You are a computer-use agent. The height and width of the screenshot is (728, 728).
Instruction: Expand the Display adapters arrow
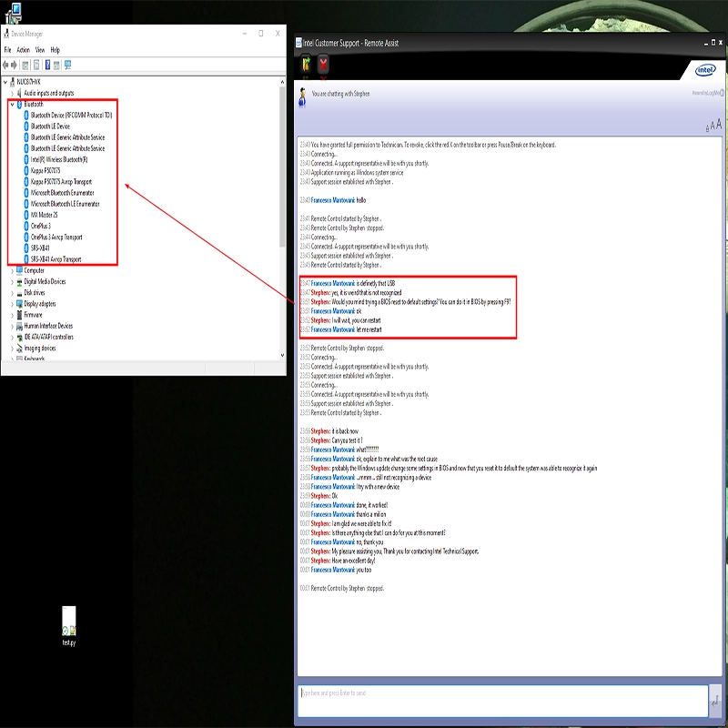(x=13, y=304)
